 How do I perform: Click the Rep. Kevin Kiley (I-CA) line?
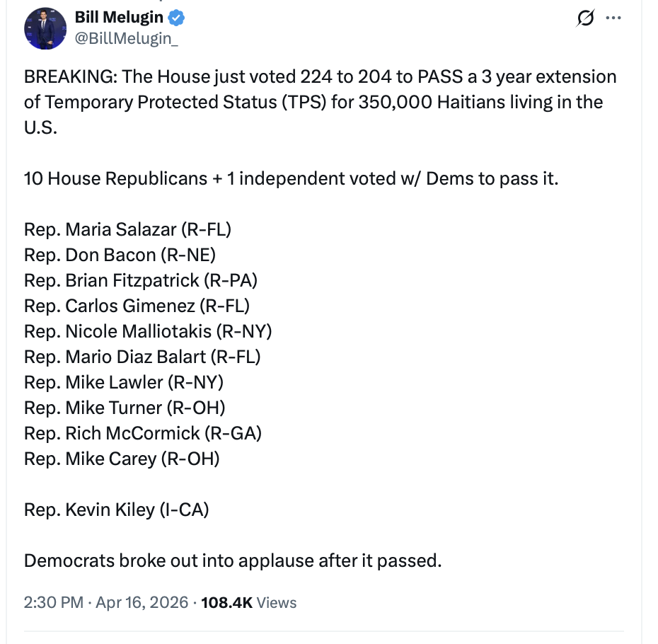pyautogui.click(x=117, y=510)
